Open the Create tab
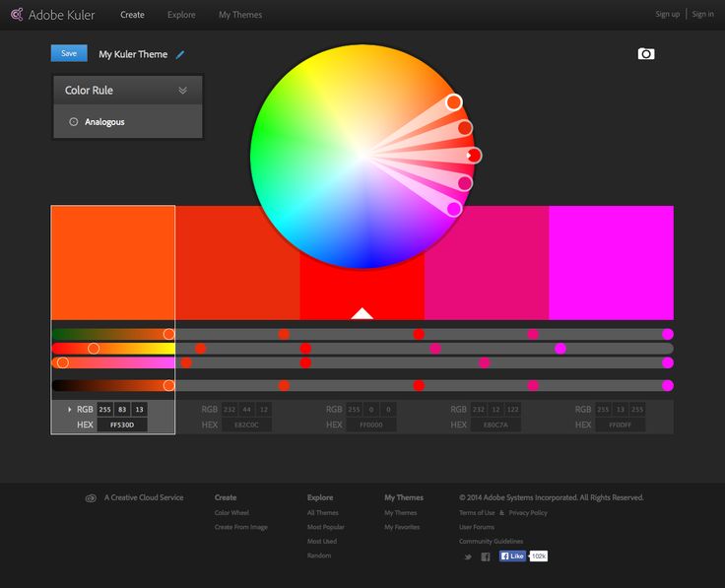Image resolution: width=725 pixels, height=588 pixels. [132, 15]
